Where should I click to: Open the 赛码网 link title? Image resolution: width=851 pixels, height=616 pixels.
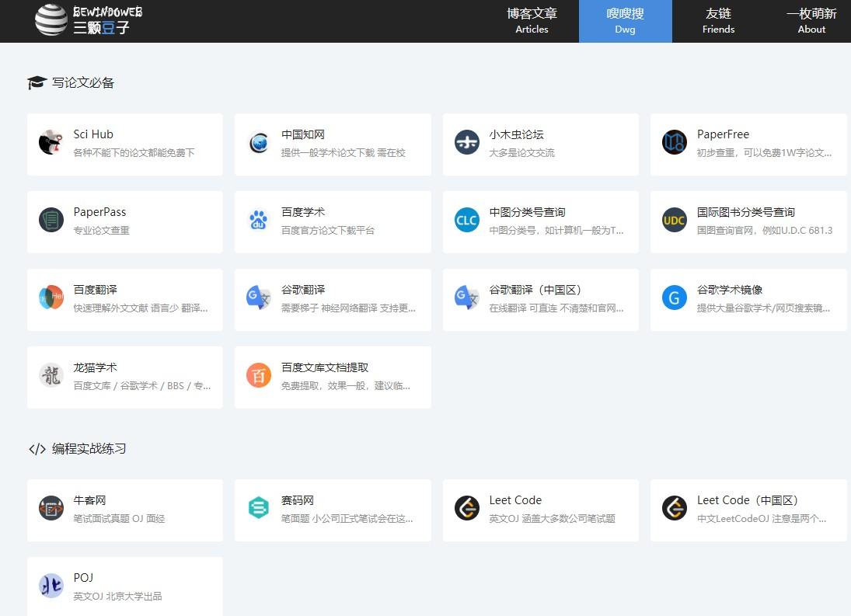[x=298, y=500]
